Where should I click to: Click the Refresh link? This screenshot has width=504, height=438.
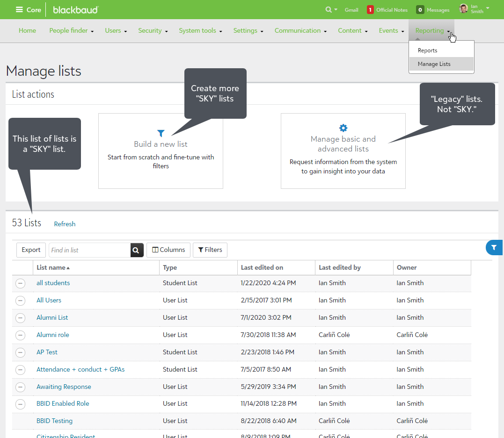click(x=65, y=224)
